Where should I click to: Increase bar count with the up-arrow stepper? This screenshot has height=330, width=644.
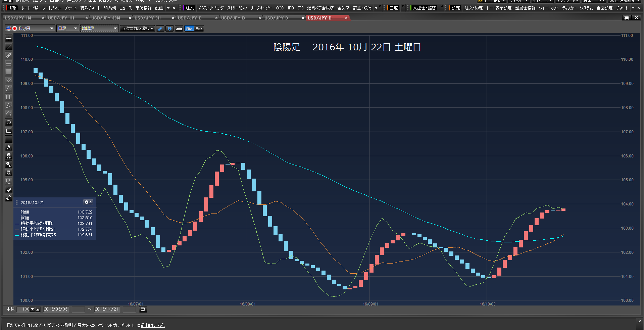coord(38,309)
